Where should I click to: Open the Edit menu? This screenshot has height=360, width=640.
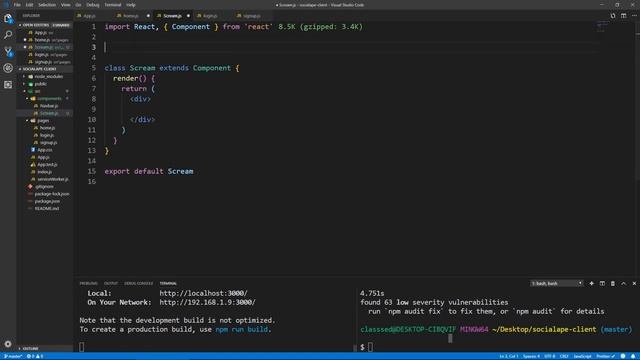(29, 5)
